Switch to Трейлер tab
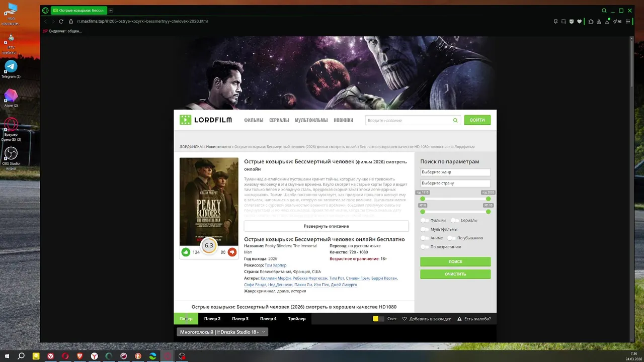644x362 pixels. (x=297, y=319)
